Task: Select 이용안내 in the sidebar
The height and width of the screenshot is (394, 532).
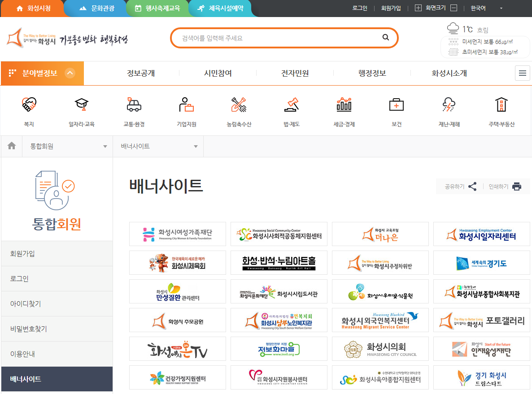Action: [x=57, y=354]
